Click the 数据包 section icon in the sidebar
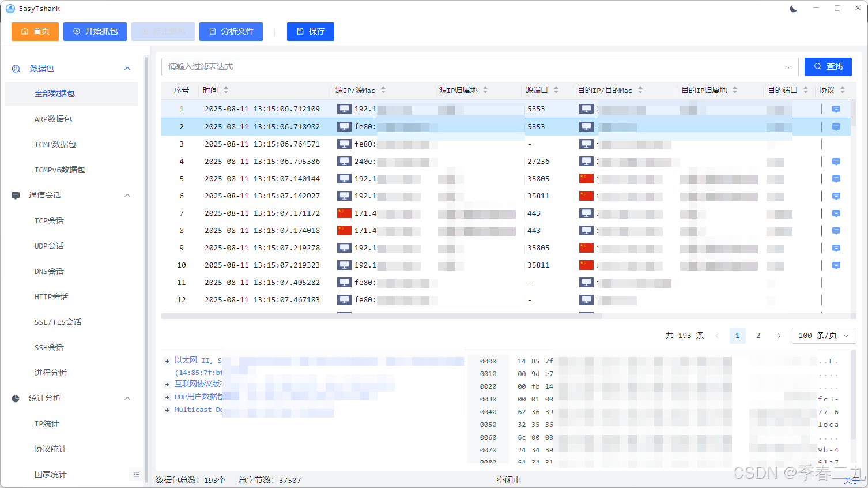The image size is (868, 488). click(x=16, y=68)
